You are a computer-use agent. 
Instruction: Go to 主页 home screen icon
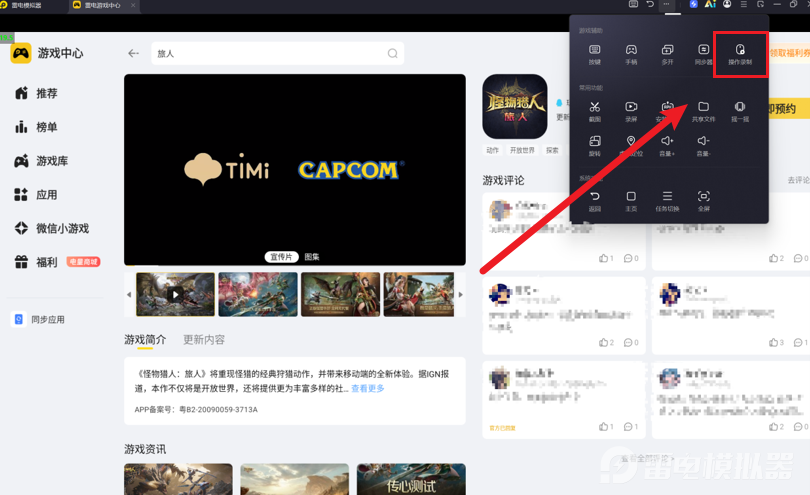[x=631, y=201]
